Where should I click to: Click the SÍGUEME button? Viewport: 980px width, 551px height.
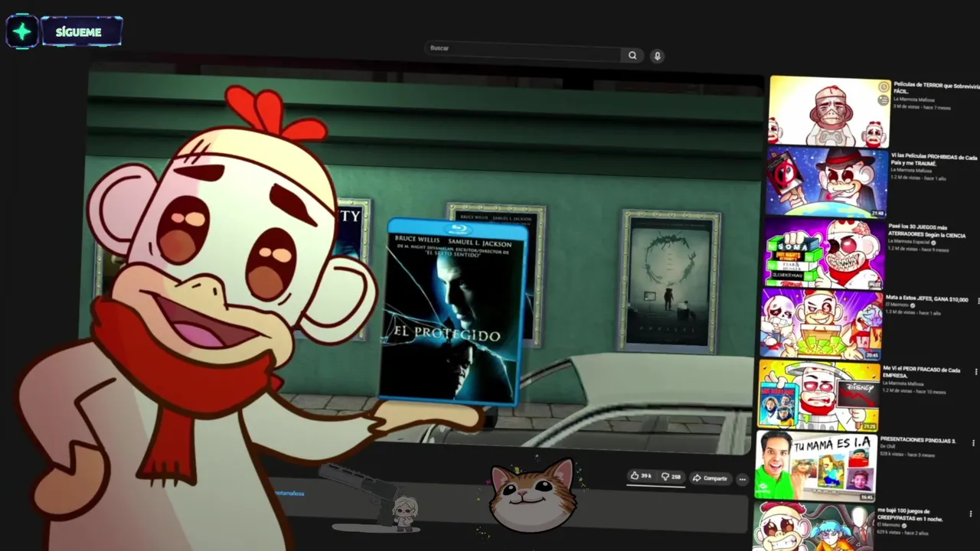81,32
